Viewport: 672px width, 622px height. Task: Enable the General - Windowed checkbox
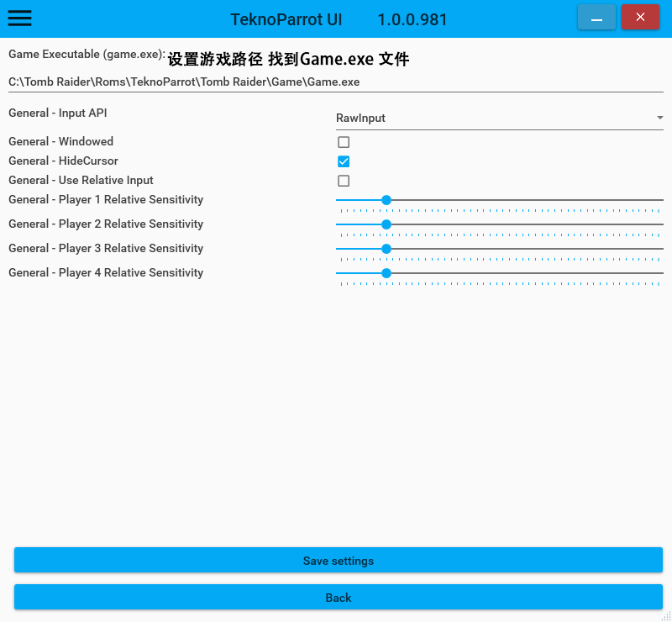tap(344, 142)
